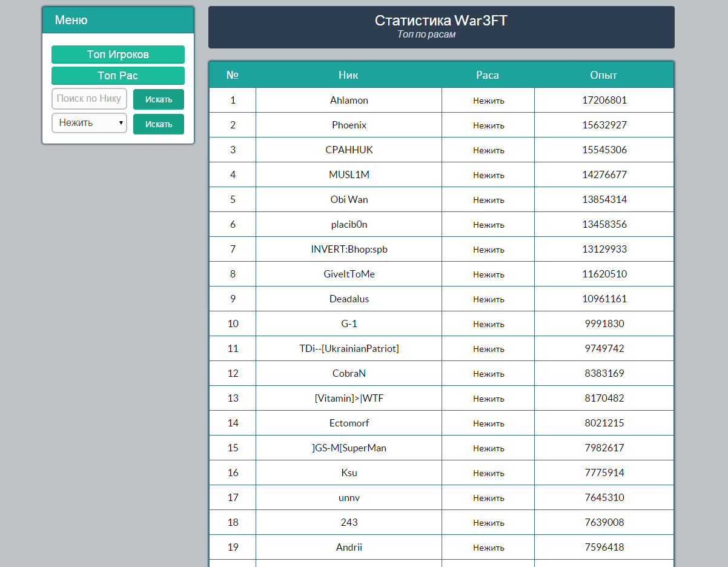The width and height of the screenshot is (728, 567).
Task: Click the № column header
Action: (233, 75)
